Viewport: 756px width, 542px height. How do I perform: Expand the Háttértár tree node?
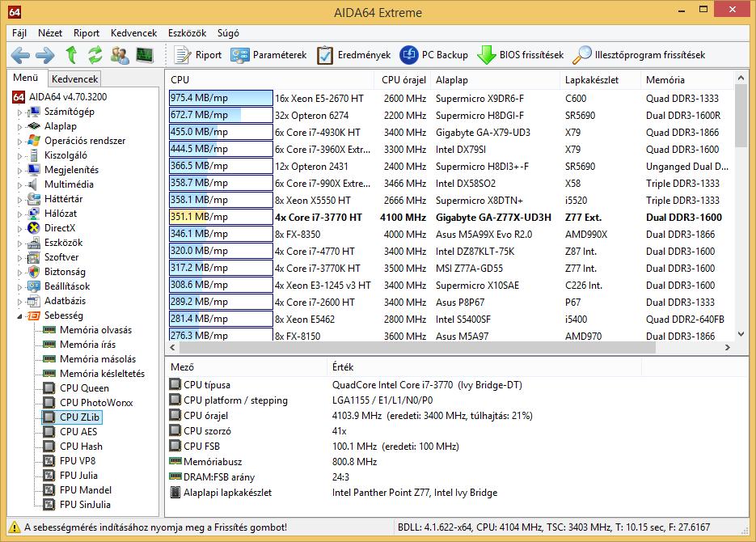click(19, 199)
